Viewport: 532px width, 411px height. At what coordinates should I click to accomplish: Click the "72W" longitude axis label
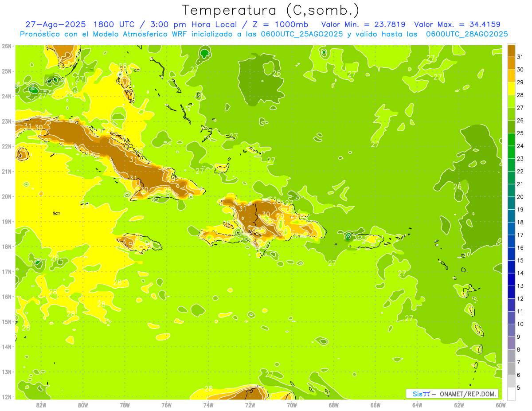coord(250,405)
